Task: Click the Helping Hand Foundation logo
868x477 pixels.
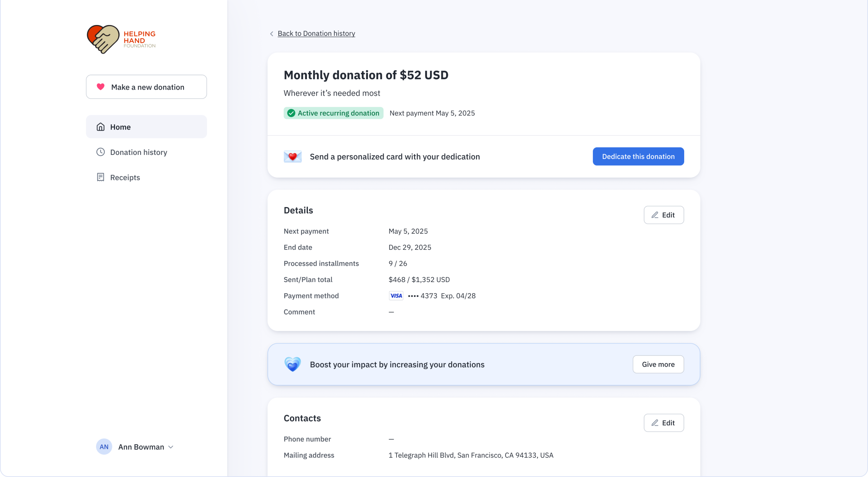Action: click(121, 39)
